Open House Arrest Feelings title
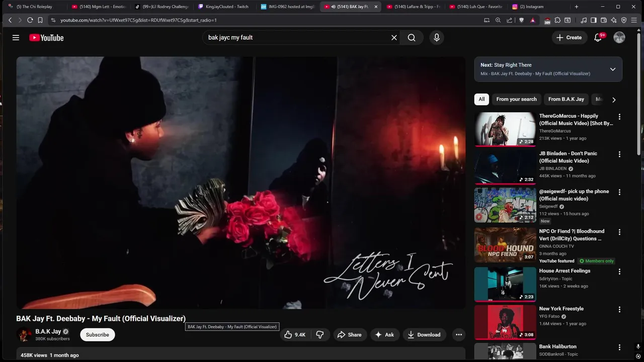Viewport: 644px width, 362px height. 565,271
